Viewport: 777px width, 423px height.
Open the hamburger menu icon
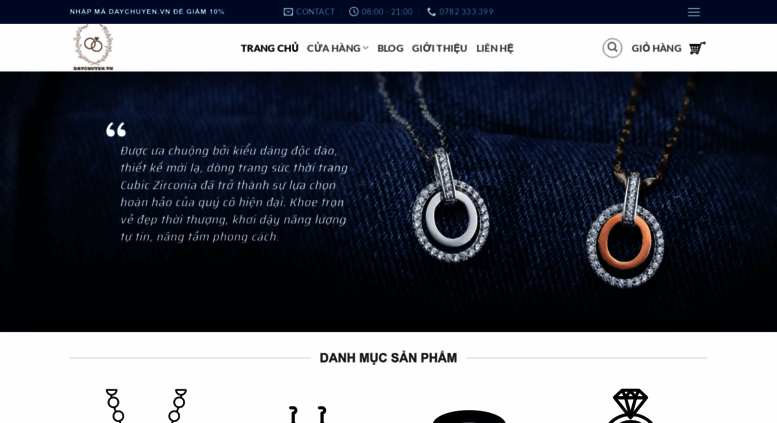[x=693, y=12]
